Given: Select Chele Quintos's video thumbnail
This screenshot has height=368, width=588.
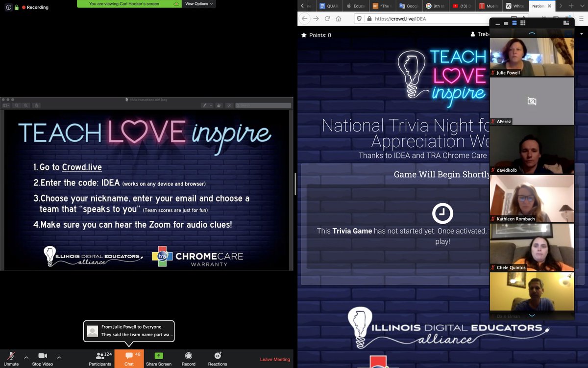Looking at the screenshot, I should tap(532, 247).
